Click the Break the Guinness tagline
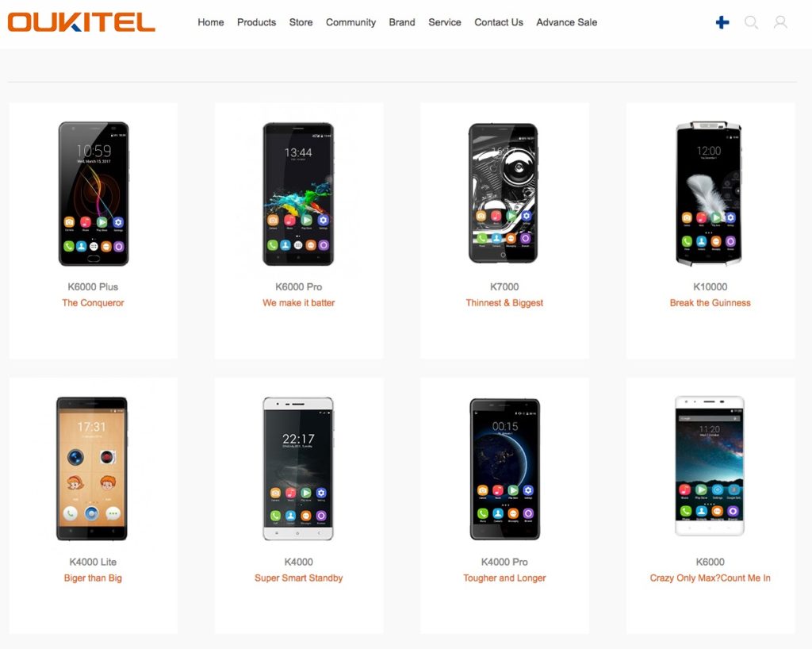The image size is (812, 649). tap(710, 303)
